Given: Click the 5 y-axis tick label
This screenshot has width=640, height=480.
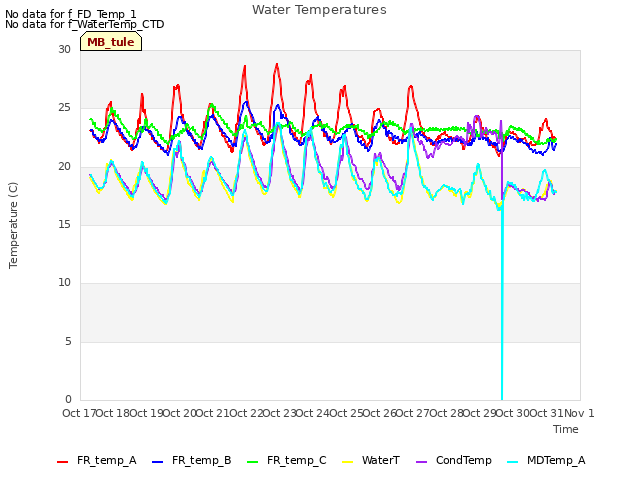Looking at the screenshot, I should [68, 341].
